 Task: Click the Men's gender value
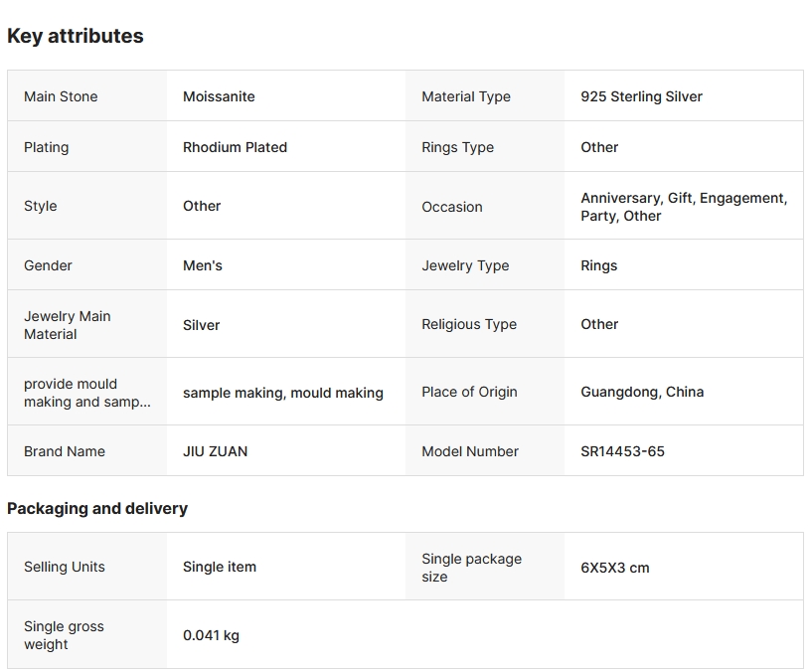(203, 265)
